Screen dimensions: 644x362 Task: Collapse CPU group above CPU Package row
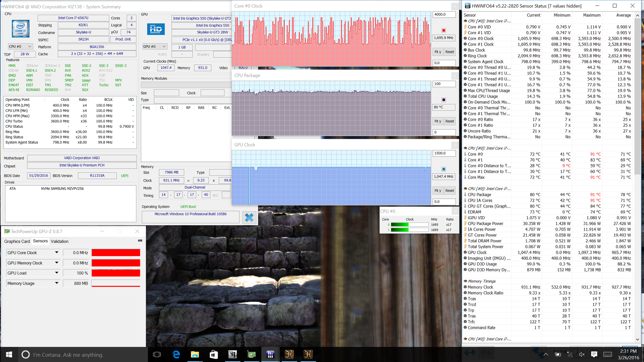point(465,189)
